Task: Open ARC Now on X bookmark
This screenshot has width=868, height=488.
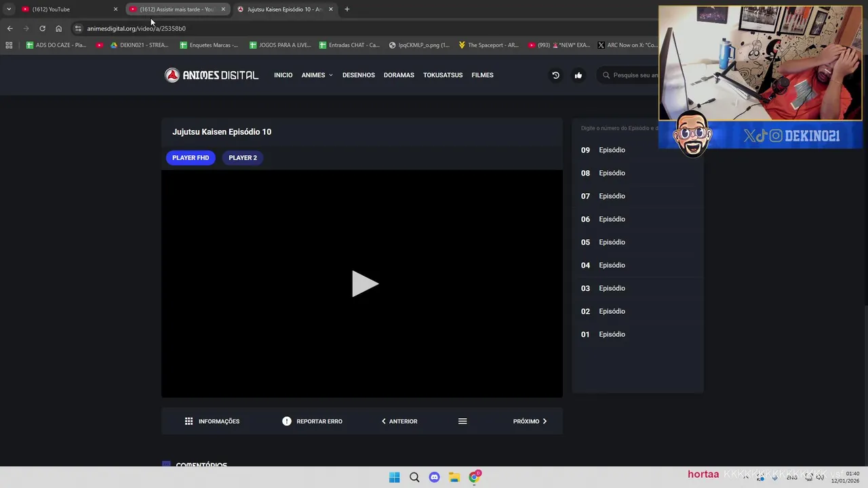Action: pyautogui.click(x=627, y=45)
